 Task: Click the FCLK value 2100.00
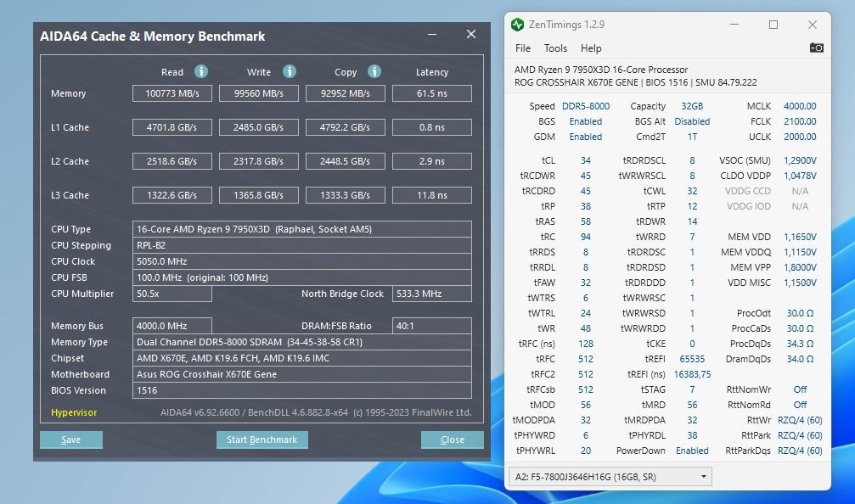click(x=800, y=121)
